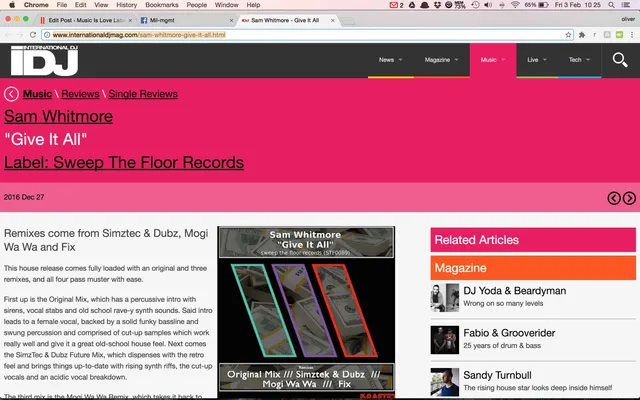Expand the Tech dropdown menu
Viewport: 640px width, 400px height.
click(580, 60)
